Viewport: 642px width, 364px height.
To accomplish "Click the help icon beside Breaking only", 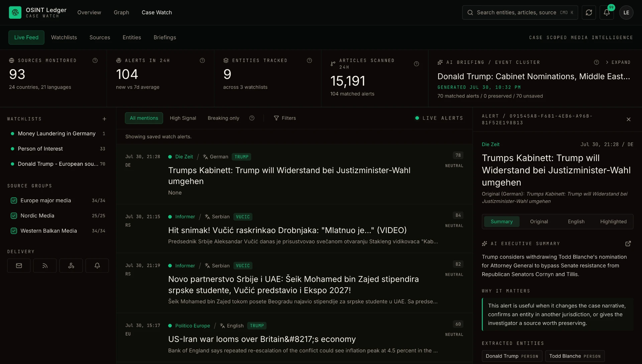I will tap(252, 118).
